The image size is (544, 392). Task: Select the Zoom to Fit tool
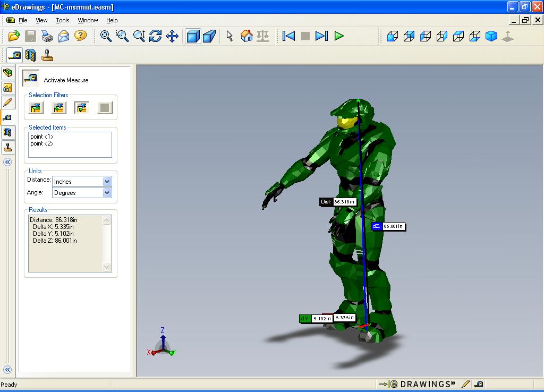[106, 36]
